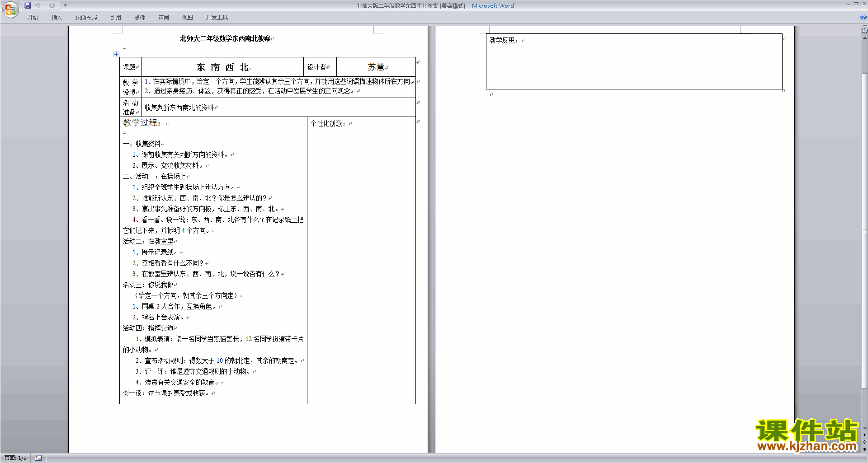Open the undo history dropdown arrow
Screen dimensions: 868x463
point(44,5)
